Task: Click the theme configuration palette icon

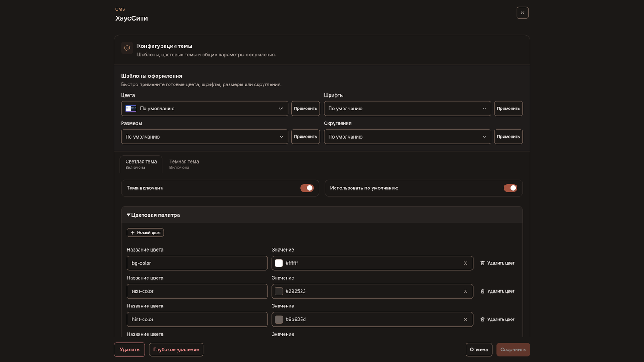Action: point(127,48)
